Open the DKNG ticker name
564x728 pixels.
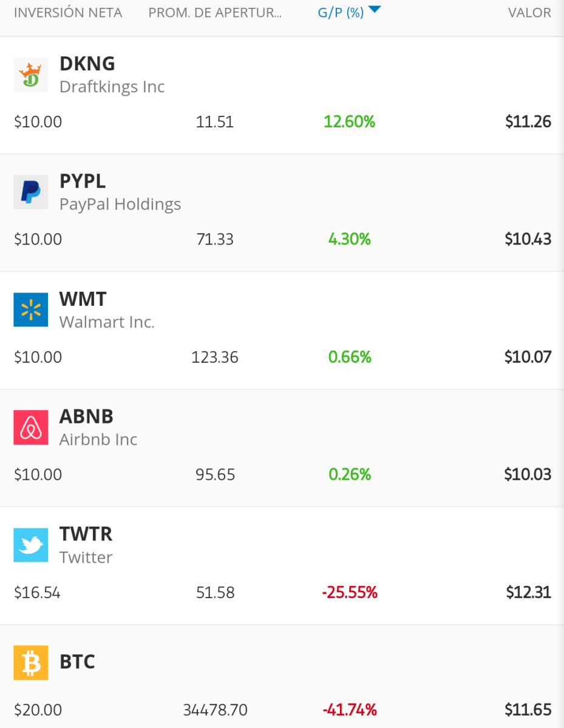[x=87, y=64]
